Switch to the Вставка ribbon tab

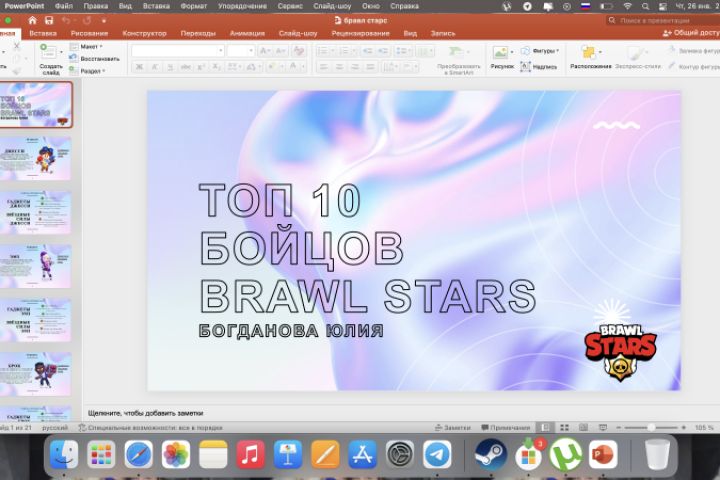pyautogui.click(x=43, y=33)
